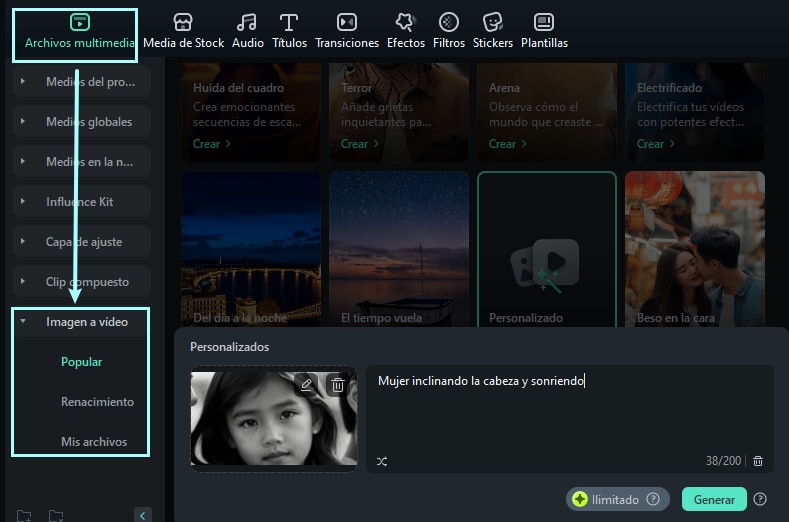Screen dimensions: 789x522
Task: Clear the prompt text with trash icon
Action: tap(758, 461)
